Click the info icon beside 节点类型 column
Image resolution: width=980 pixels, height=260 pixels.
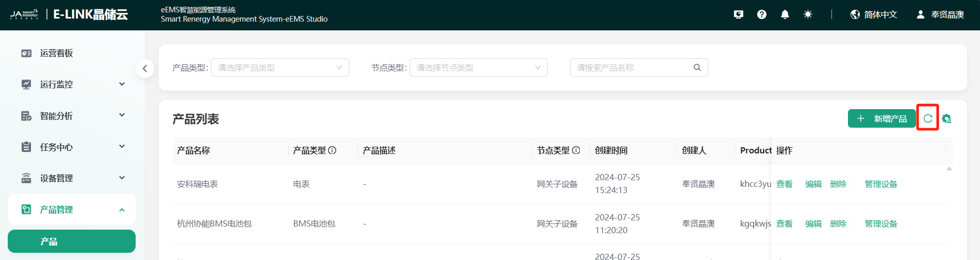576,150
